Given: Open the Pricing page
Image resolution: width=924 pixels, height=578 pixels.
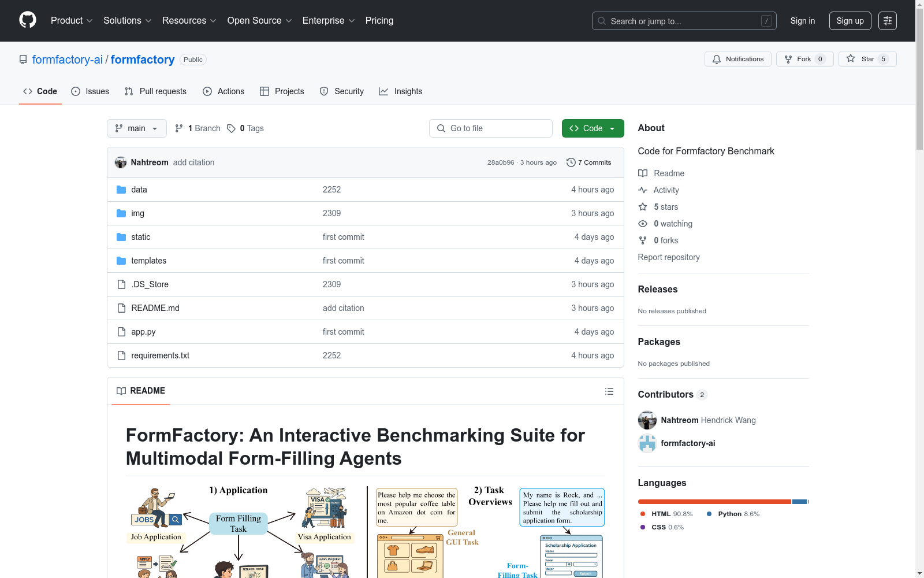Looking at the screenshot, I should pyautogui.click(x=379, y=21).
